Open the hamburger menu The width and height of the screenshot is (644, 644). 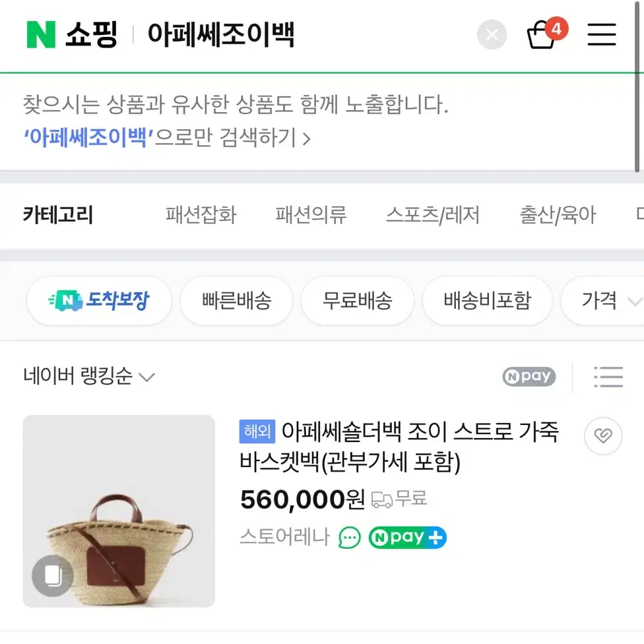pyautogui.click(x=601, y=34)
